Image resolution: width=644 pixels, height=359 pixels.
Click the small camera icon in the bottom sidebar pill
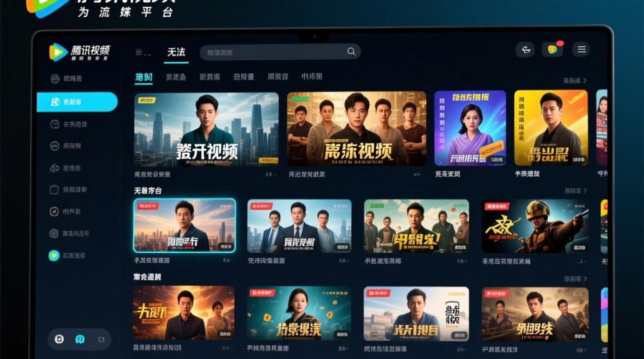pos(101,339)
